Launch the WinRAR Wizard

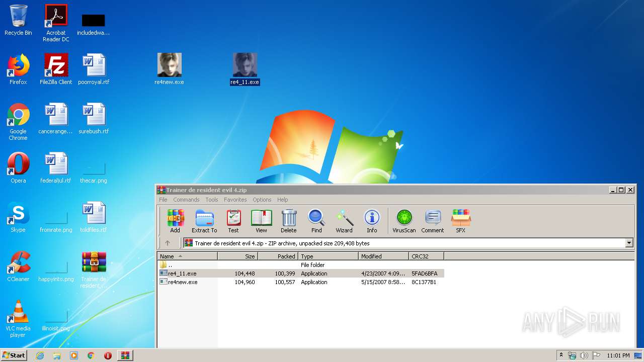pos(344,221)
